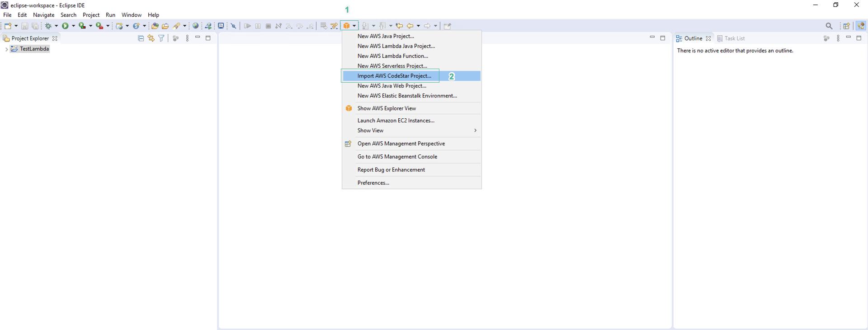Click the AWS Toolkit orange cube icon

point(347,26)
